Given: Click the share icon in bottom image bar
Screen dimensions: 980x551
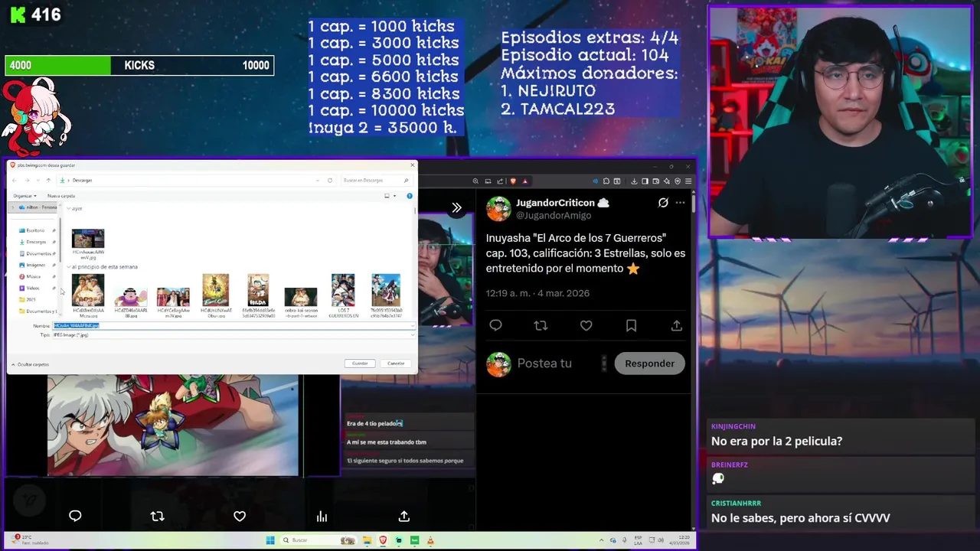Looking at the screenshot, I should (x=403, y=516).
